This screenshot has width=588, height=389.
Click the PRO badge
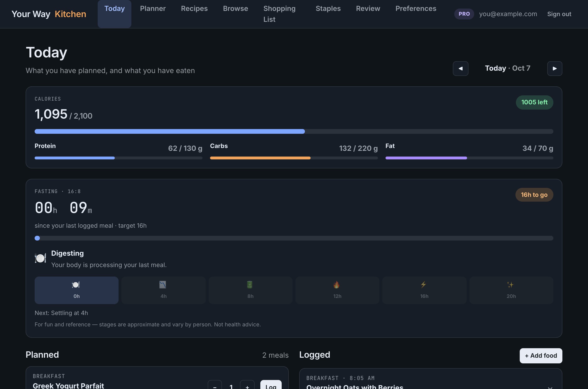pos(464,14)
